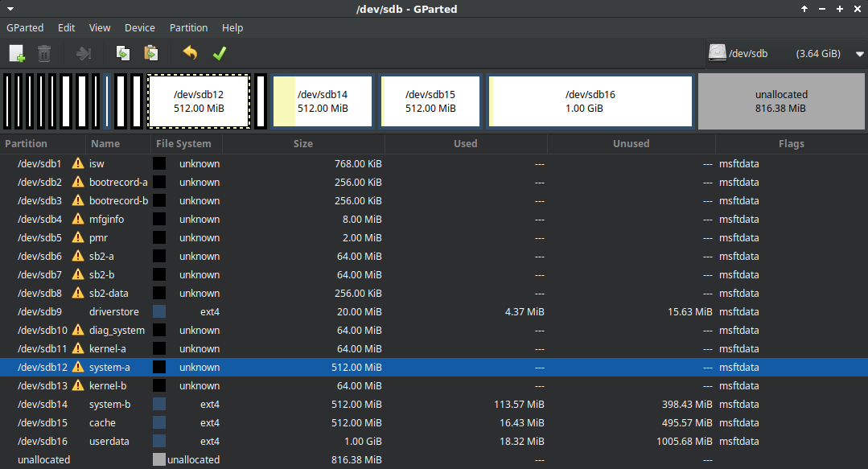Click the New partition toolbar icon
The width and height of the screenshot is (868, 469).
(x=17, y=53)
